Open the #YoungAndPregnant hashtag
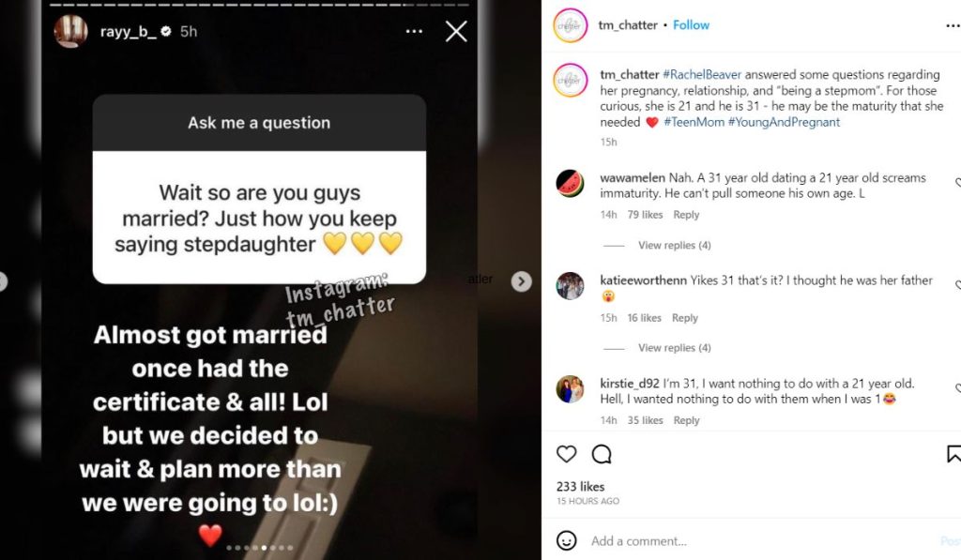Screen dimensions: 961x560 pos(784,122)
